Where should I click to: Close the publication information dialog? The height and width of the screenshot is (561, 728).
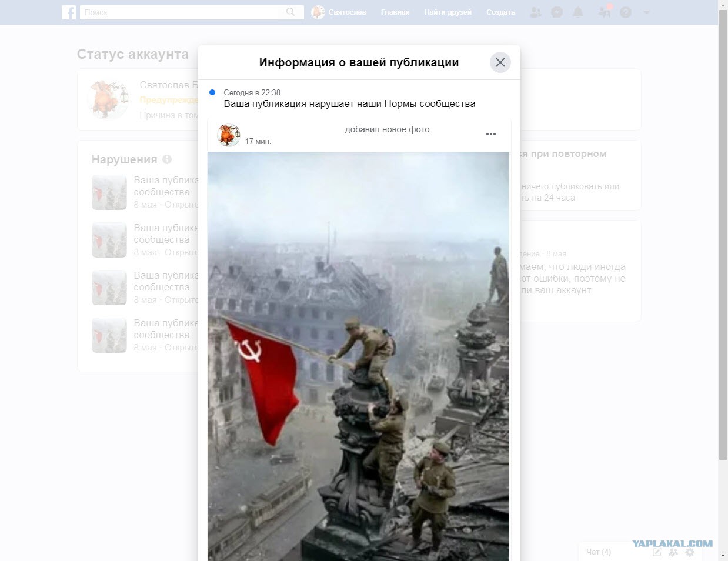tap(500, 62)
